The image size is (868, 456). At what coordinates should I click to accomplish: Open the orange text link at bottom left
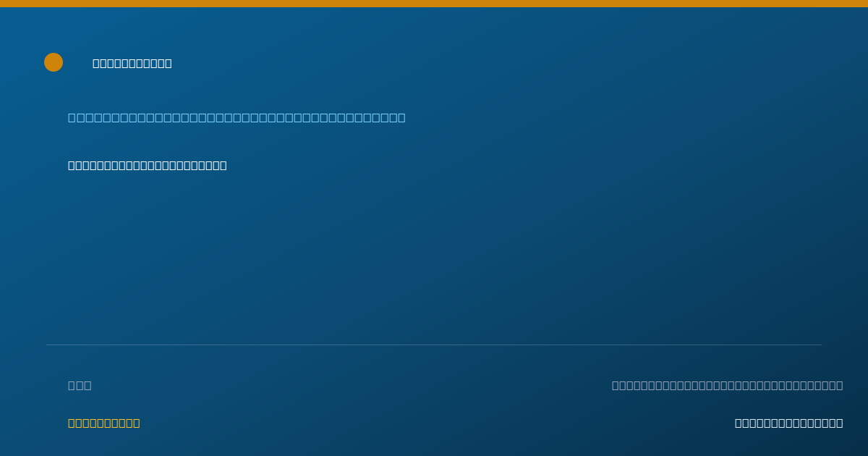click(x=104, y=423)
